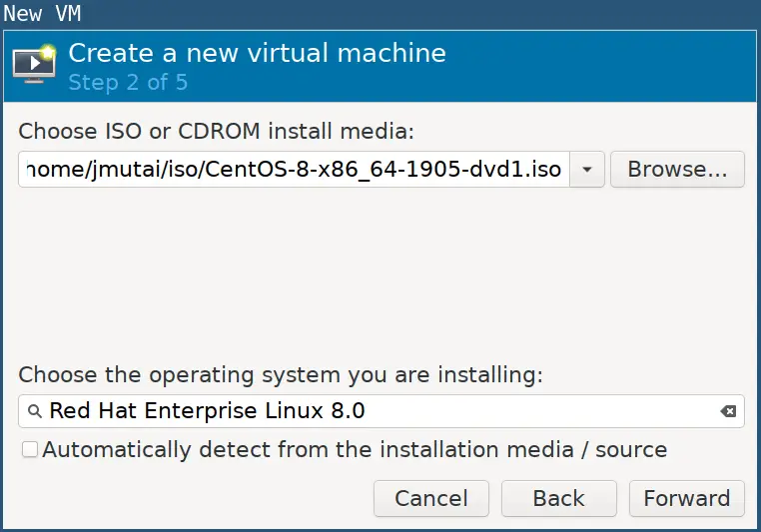The width and height of the screenshot is (761, 532).
Task: Click the search magnifier icon in OS field
Action: pos(35,411)
